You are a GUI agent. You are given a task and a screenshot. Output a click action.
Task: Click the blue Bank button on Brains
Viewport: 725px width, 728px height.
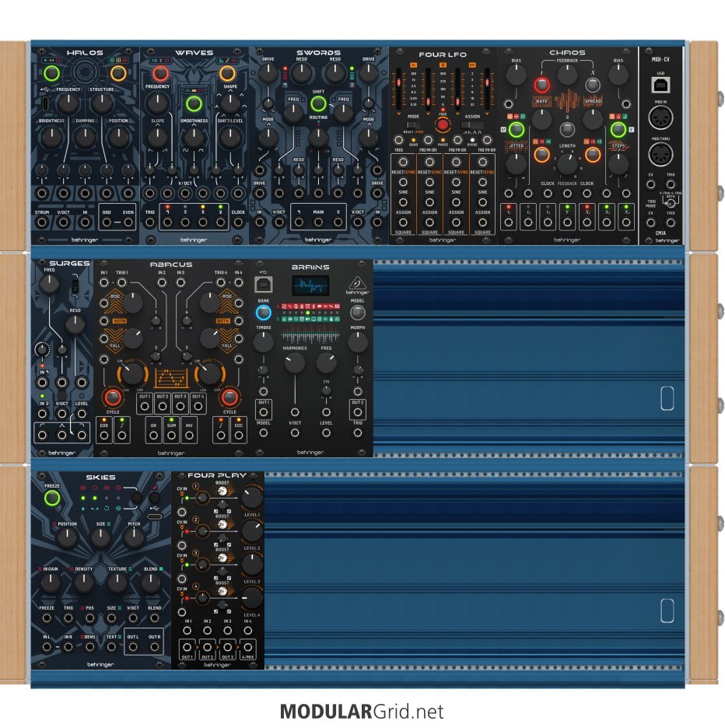pyautogui.click(x=264, y=313)
